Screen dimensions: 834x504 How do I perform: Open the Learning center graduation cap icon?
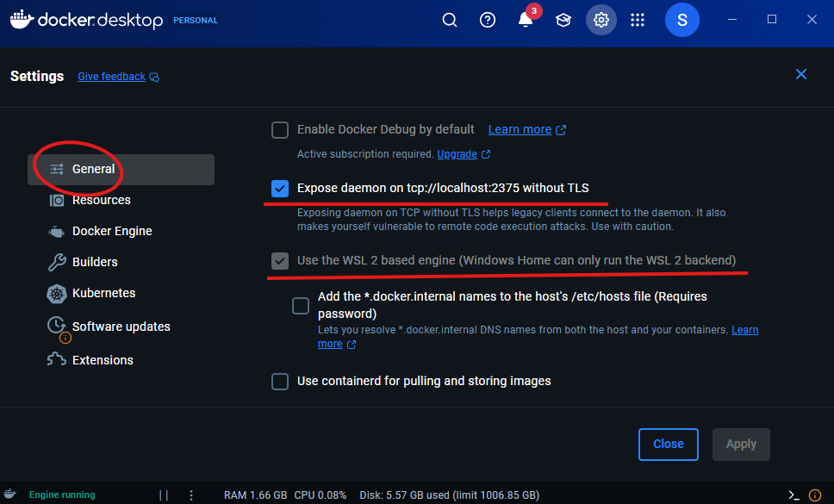[563, 20]
